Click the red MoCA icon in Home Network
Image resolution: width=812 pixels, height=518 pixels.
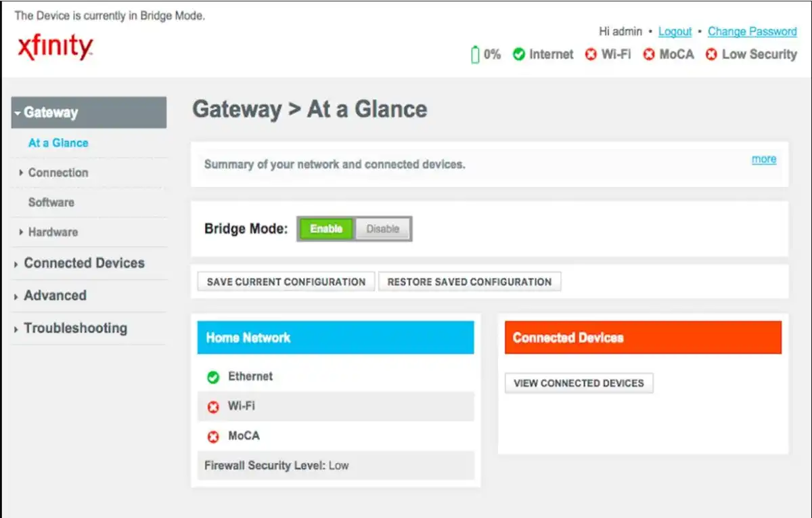213,437
